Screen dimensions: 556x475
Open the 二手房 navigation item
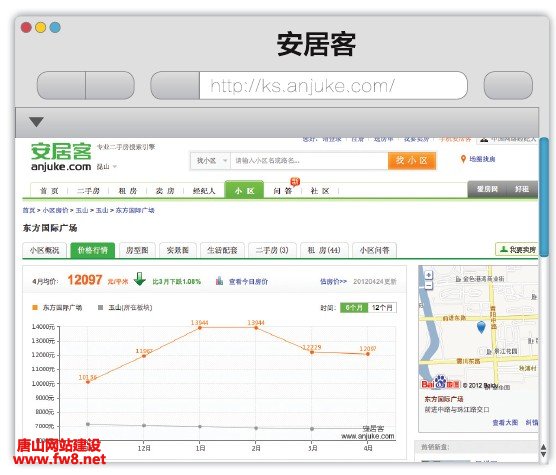click(88, 191)
